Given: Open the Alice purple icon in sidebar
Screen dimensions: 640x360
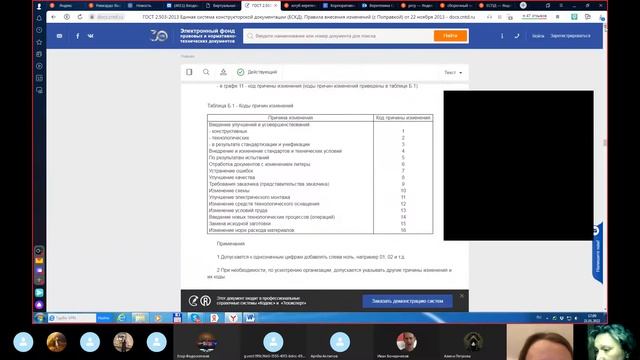Looking at the screenshot, I should click(39, 304).
